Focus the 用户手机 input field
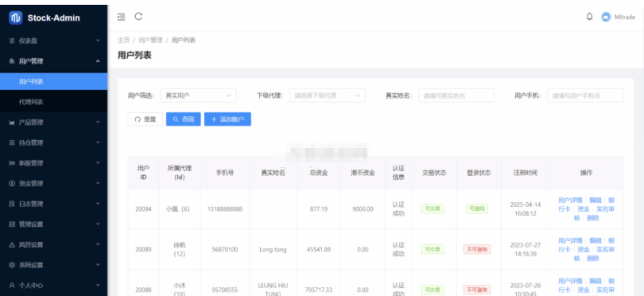This screenshot has width=644, height=296. (x=585, y=95)
